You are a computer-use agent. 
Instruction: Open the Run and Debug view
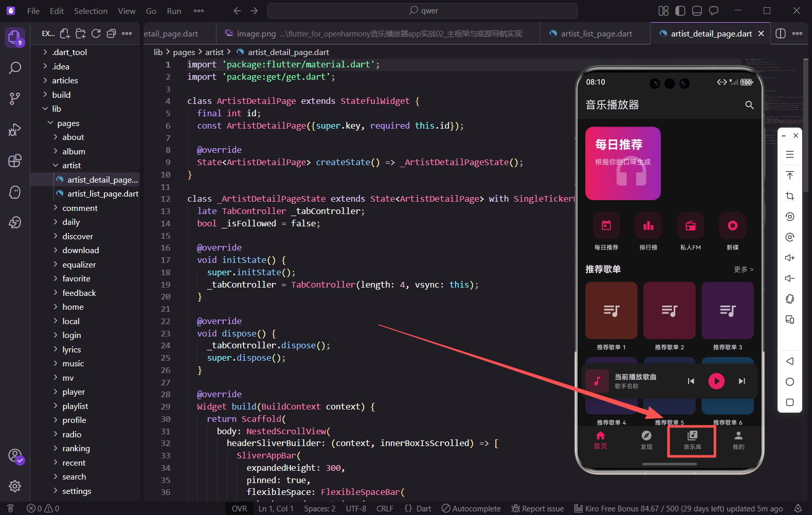coord(15,130)
